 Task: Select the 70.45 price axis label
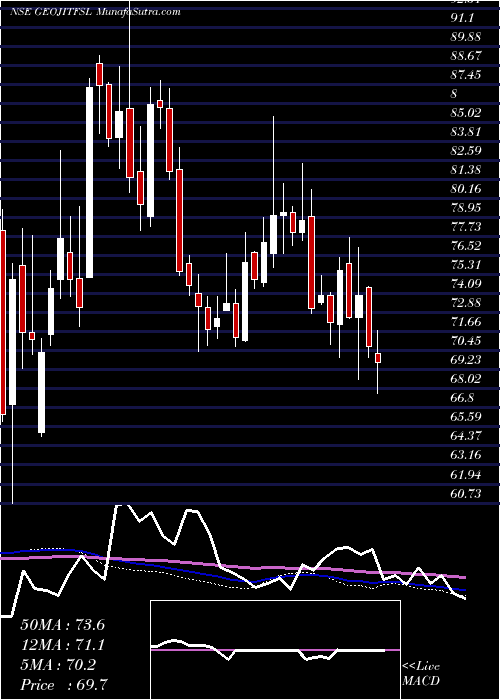[x=466, y=341]
